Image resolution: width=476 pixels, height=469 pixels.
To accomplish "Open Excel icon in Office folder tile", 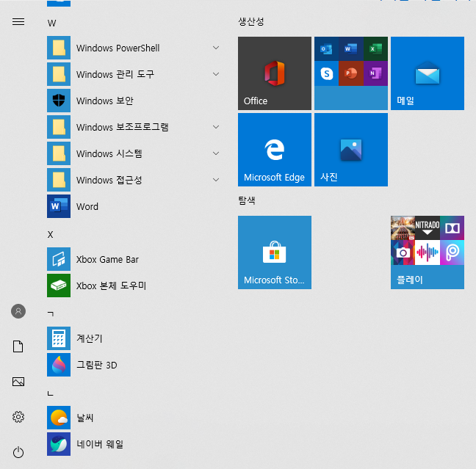I will [375, 49].
